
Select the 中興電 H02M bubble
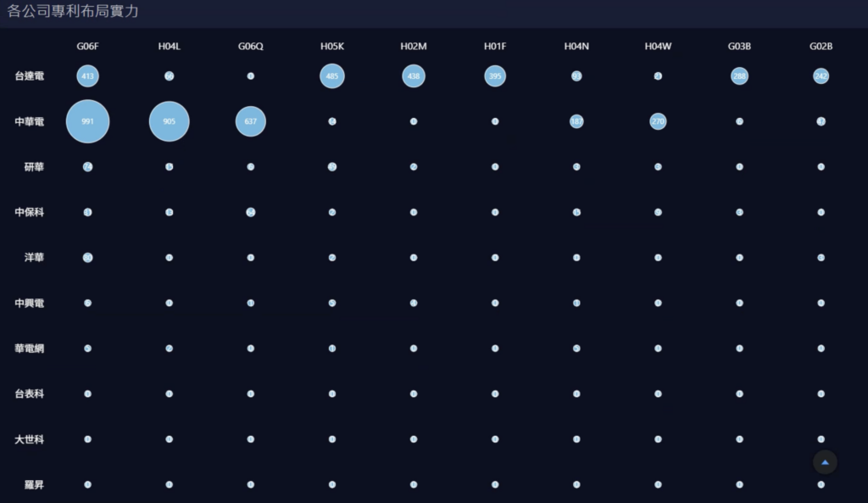414,303
